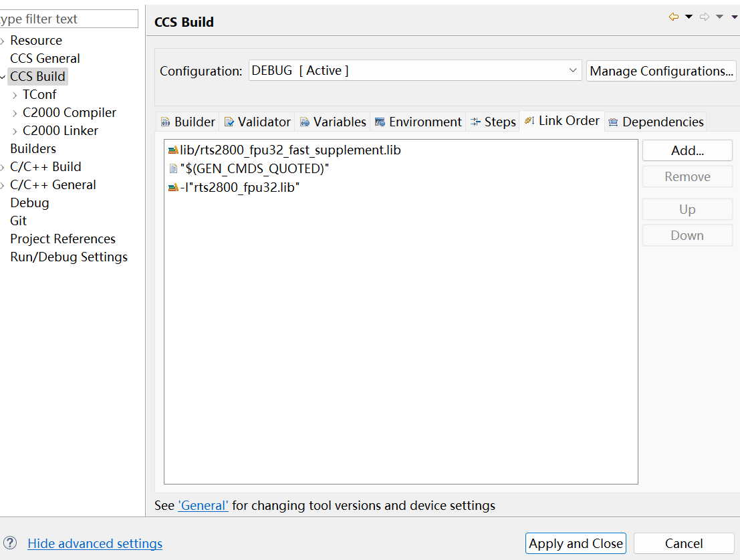Select the -l"rts2800_fpu32.lib" library entry

click(239, 188)
